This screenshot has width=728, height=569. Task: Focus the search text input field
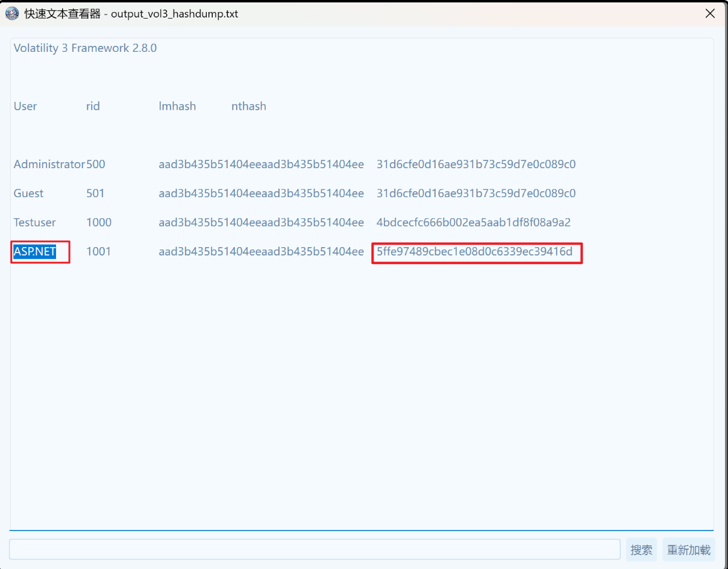[314, 550]
